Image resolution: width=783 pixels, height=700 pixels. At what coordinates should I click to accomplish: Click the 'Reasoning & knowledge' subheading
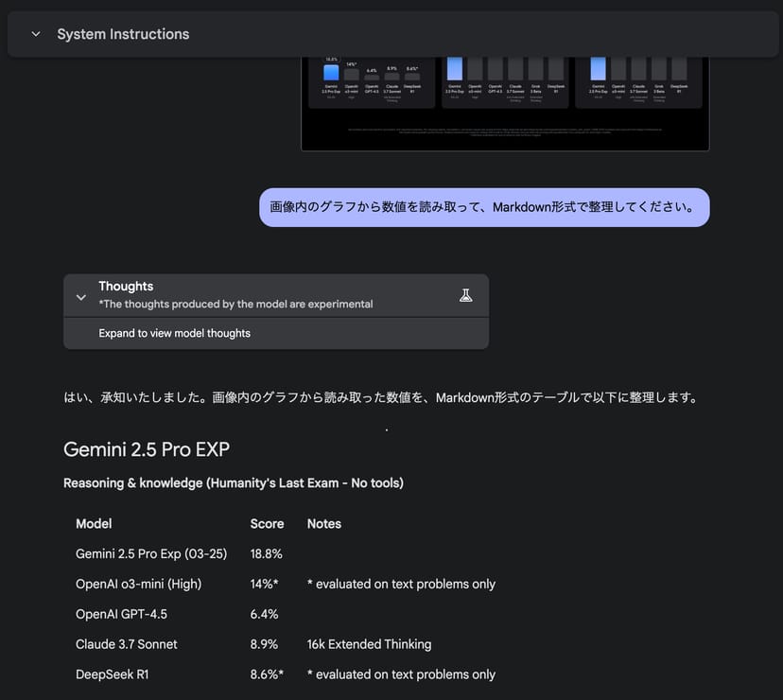pos(233,483)
